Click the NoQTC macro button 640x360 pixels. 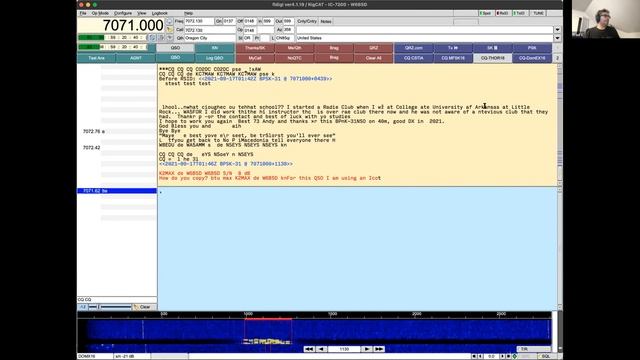point(294,58)
